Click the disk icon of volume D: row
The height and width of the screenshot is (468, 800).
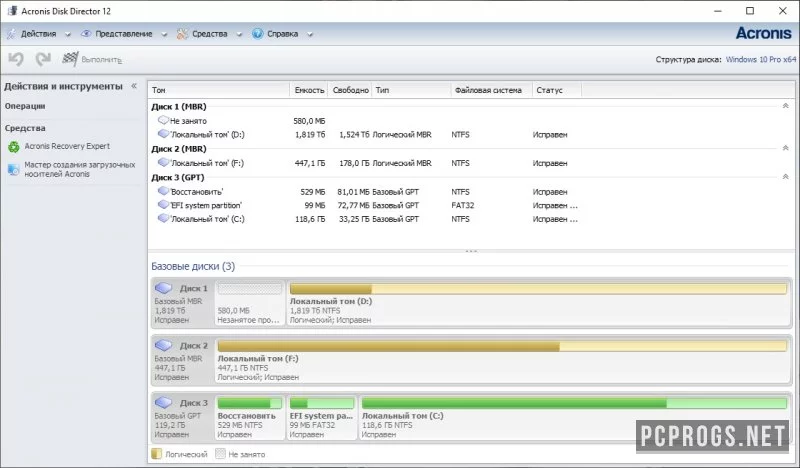pyautogui.click(x=163, y=134)
